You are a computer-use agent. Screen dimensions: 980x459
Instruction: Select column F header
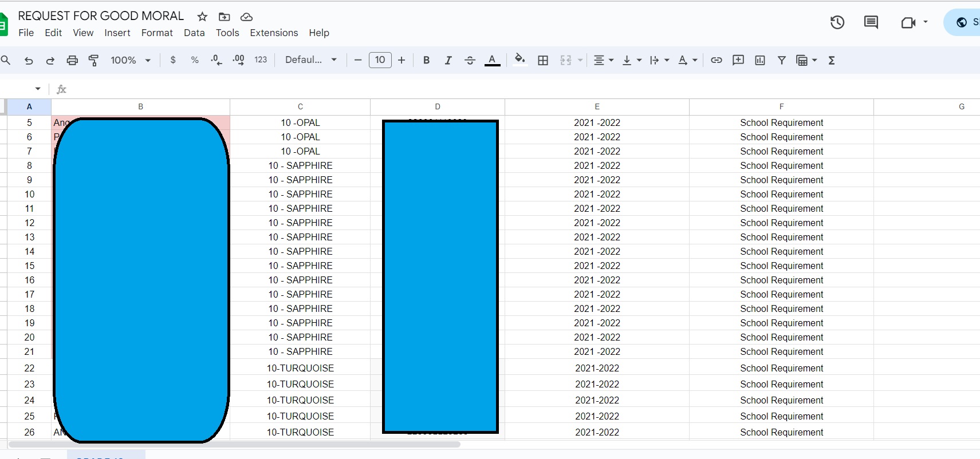(781, 106)
